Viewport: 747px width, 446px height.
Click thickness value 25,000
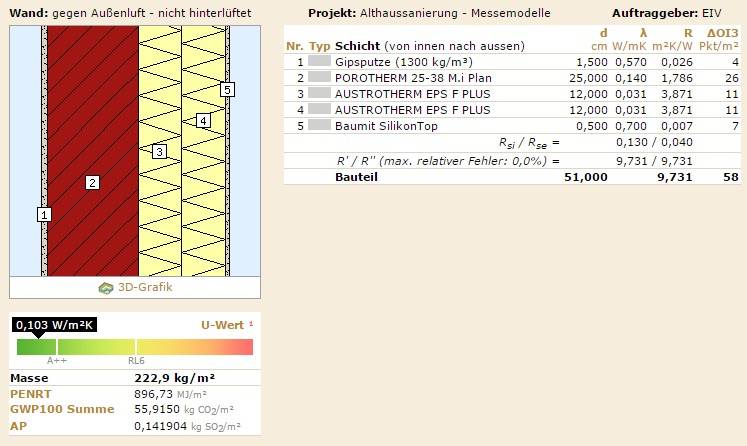tap(588, 78)
